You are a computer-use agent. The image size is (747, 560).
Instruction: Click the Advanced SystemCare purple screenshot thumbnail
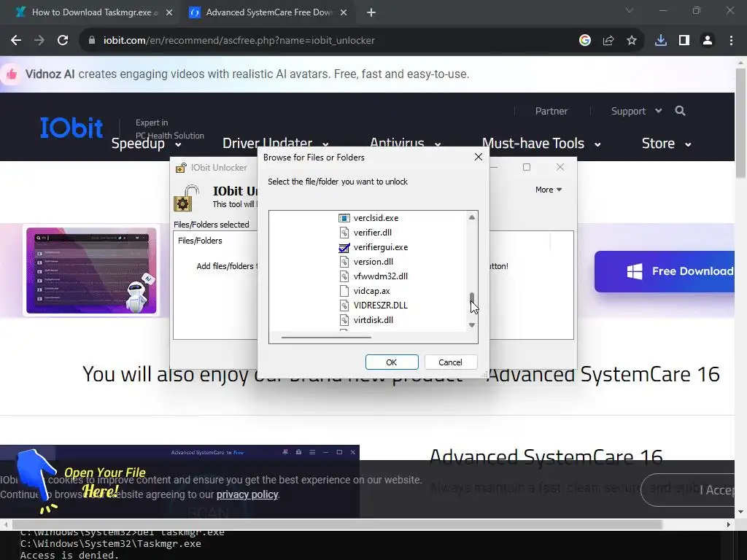click(91, 271)
